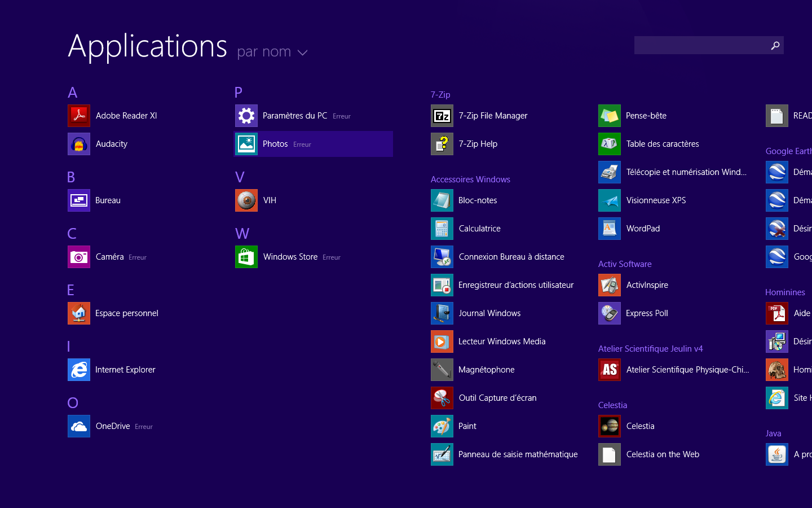The height and width of the screenshot is (508, 812).
Task: Open Enregistreur d'actions utilisateur icon
Action: (x=442, y=285)
